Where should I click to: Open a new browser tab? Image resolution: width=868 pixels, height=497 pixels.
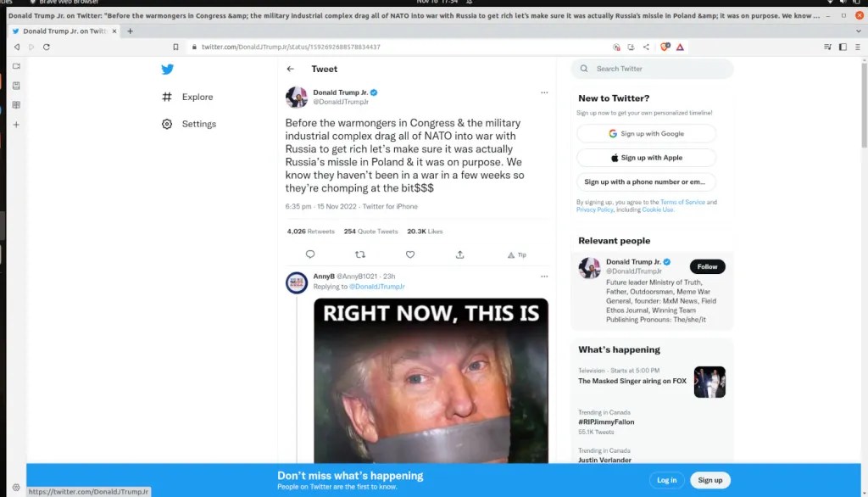[130, 31]
